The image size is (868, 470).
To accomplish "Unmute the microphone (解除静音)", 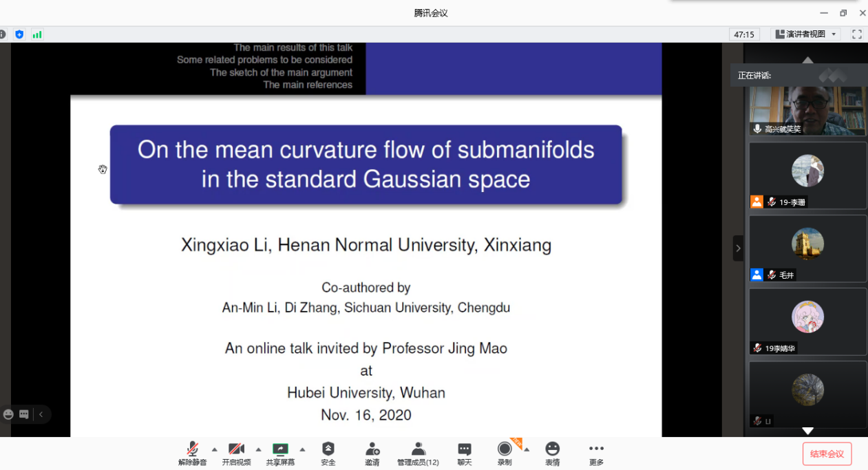I will pyautogui.click(x=193, y=453).
